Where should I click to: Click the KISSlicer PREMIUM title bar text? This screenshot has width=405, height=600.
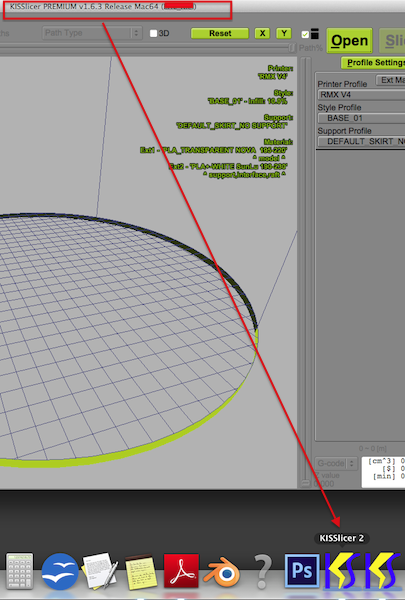click(x=103, y=7)
